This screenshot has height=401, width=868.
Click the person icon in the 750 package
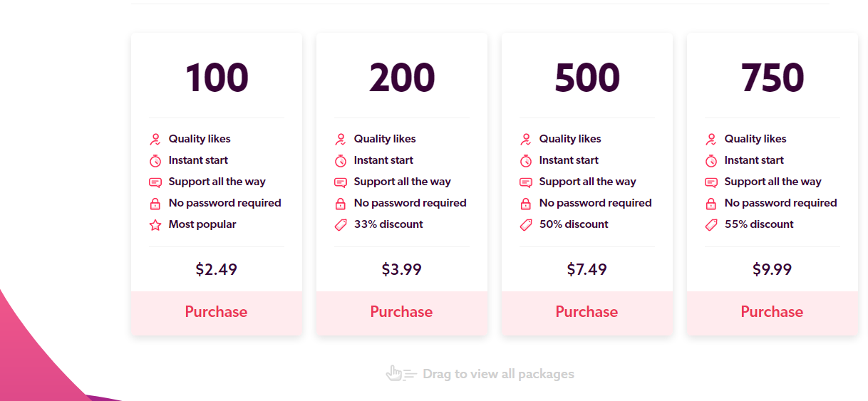click(711, 140)
